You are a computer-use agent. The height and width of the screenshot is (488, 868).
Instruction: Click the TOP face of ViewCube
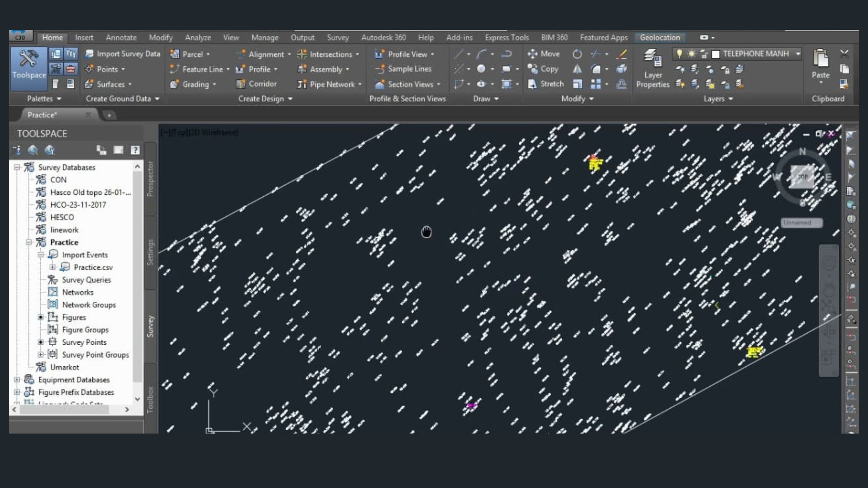point(802,177)
